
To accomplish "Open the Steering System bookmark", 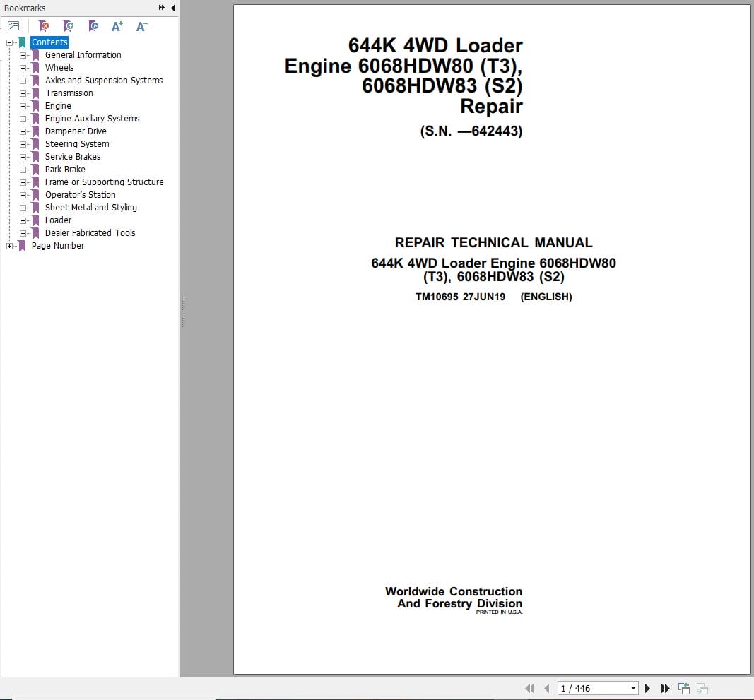I will [x=77, y=144].
